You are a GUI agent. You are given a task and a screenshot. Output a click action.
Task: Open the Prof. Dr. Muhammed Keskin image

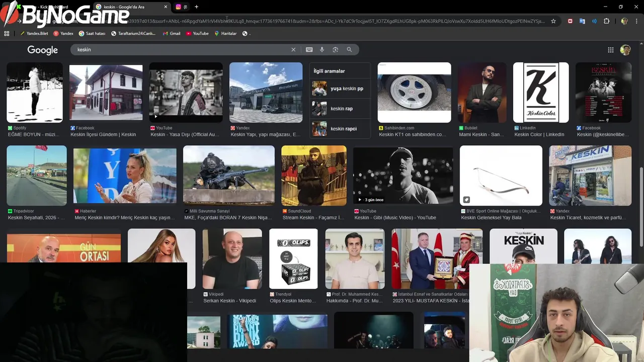point(355,259)
